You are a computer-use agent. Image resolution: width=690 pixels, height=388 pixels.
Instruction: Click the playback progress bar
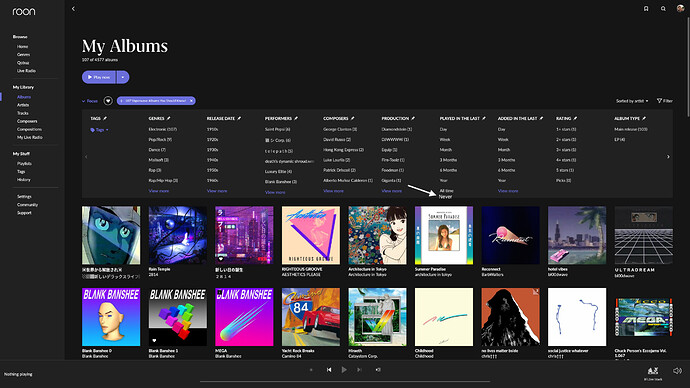click(x=345, y=381)
